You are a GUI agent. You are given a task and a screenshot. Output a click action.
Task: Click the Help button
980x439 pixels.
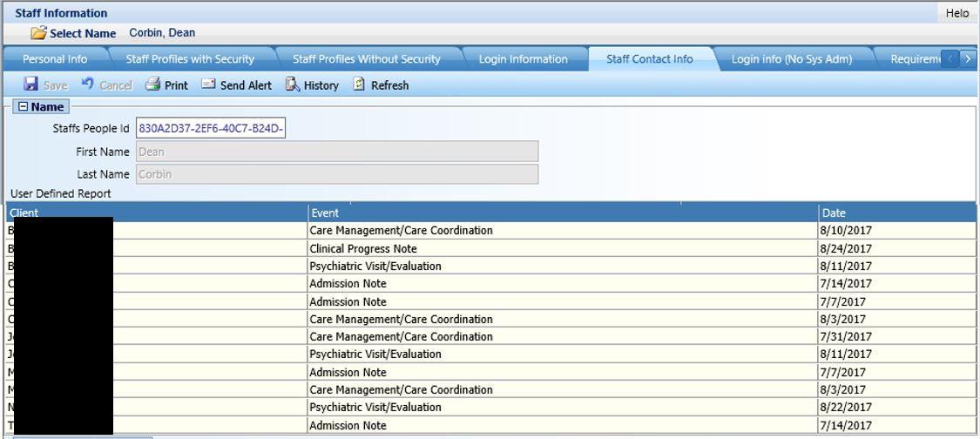(956, 13)
